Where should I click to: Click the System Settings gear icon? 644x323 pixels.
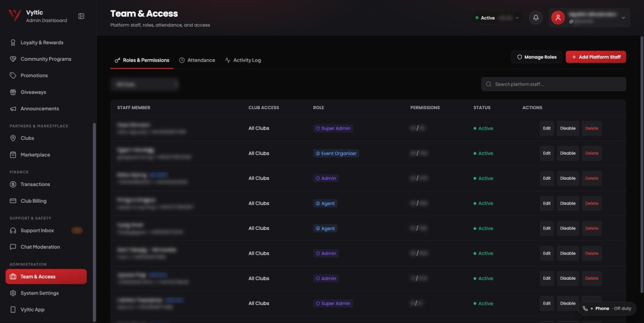pos(13,293)
